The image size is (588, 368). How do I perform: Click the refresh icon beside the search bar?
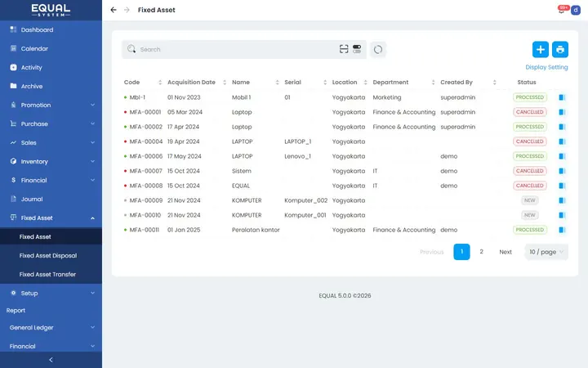(378, 50)
